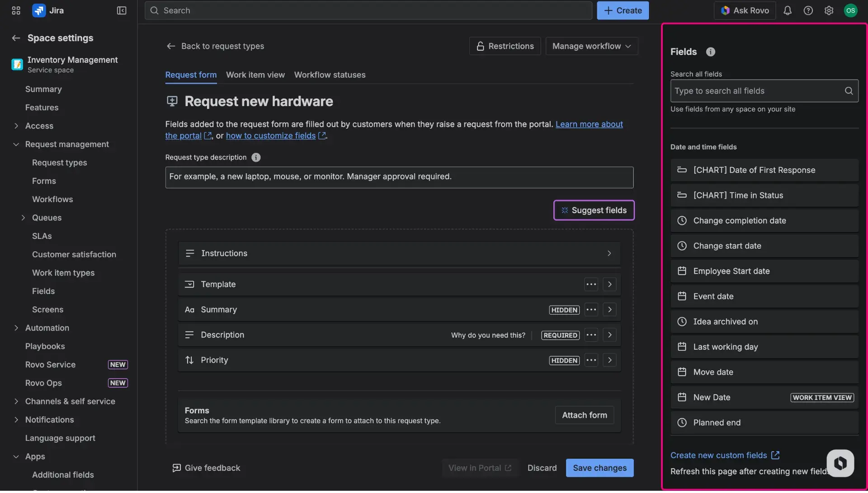This screenshot has width=868, height=493.
Task: Expand the Instructions form field
Action: click(609, 253)
